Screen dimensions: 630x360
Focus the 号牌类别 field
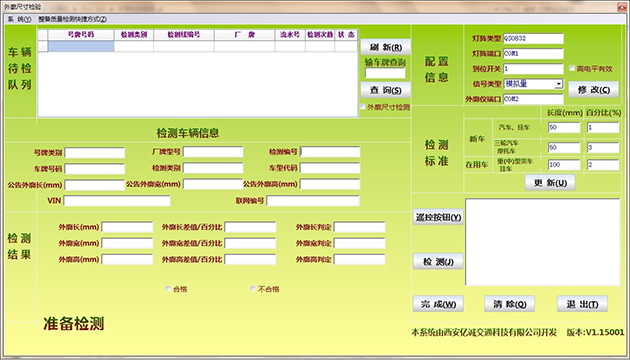click(95, 152)
